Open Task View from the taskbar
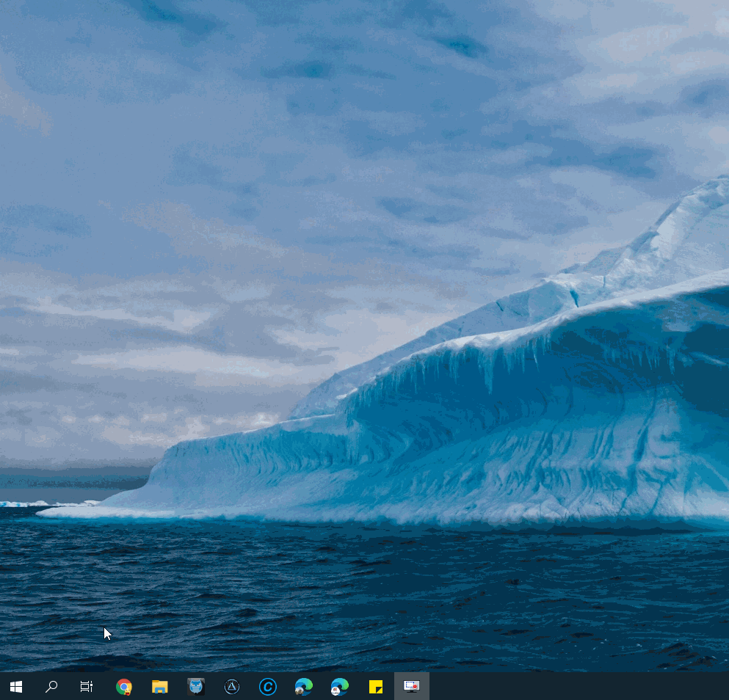The width and height of the screenshot is (729, 700). (87, 687)
